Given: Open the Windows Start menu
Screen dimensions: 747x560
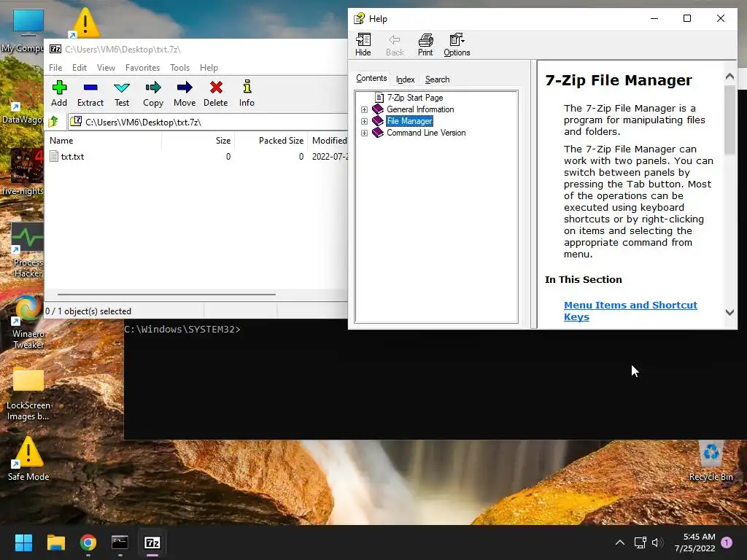Looking at the screenshot, I should pos(23,542).
